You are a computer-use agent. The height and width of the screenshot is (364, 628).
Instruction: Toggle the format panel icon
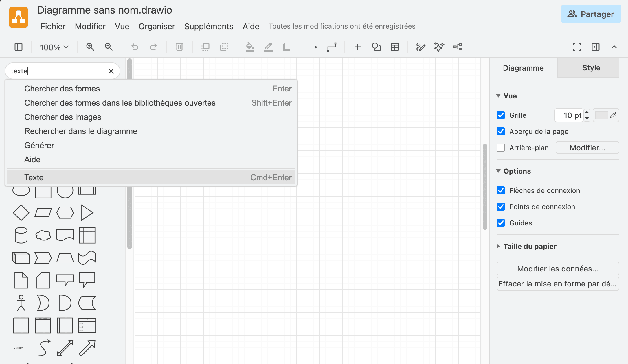[x=596, y=47]
